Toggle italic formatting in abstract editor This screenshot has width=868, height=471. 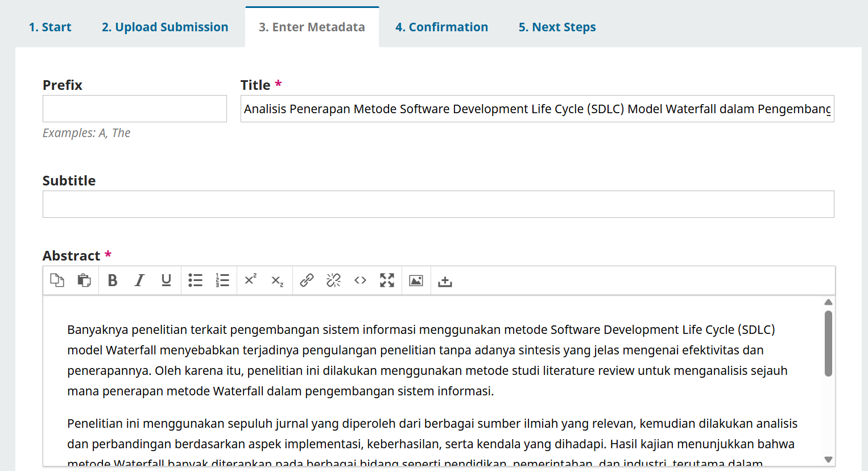pyautogui.click(x=139, y=280)
